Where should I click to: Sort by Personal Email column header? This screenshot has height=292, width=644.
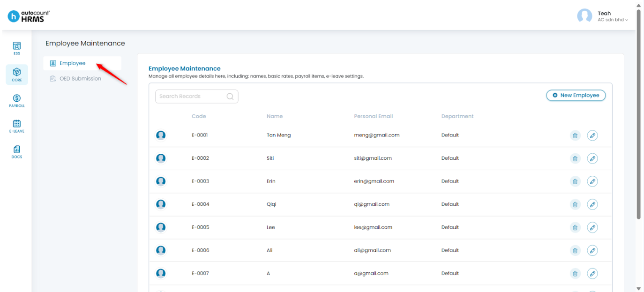tap(374, 116)
